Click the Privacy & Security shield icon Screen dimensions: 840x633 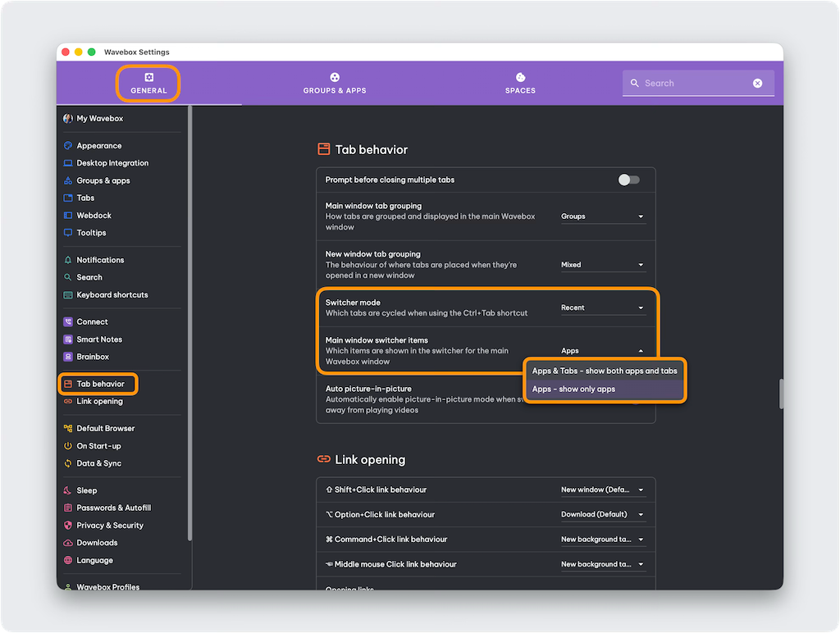pos(68,526)
